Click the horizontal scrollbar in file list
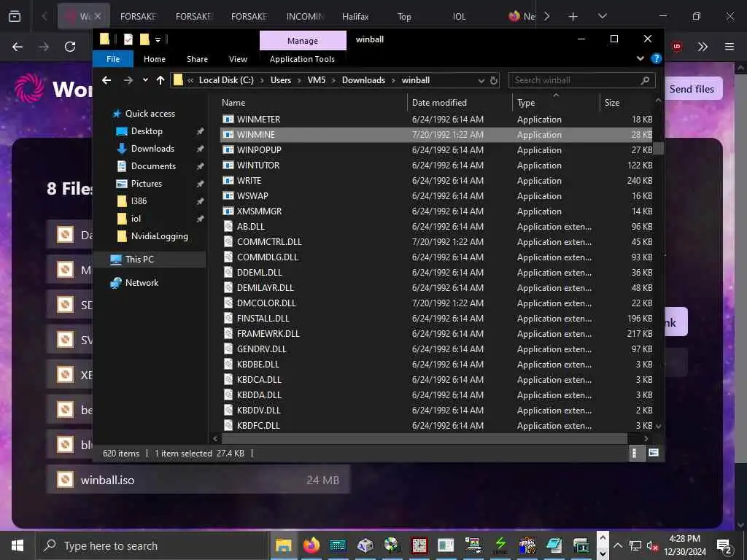The image size is (747, 560). [x=424, y=438]
